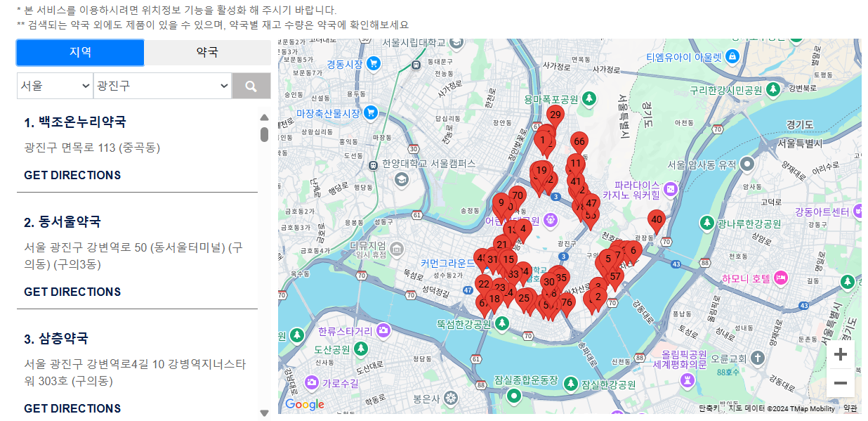868x421 pixels.
Task: Click the Google logo on the map
Action: 305,404
